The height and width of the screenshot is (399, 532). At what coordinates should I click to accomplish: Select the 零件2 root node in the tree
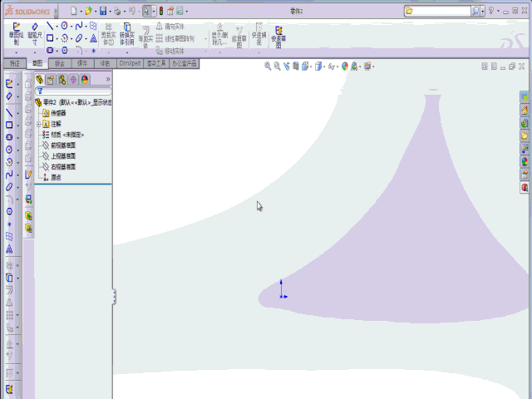[74, 102]
